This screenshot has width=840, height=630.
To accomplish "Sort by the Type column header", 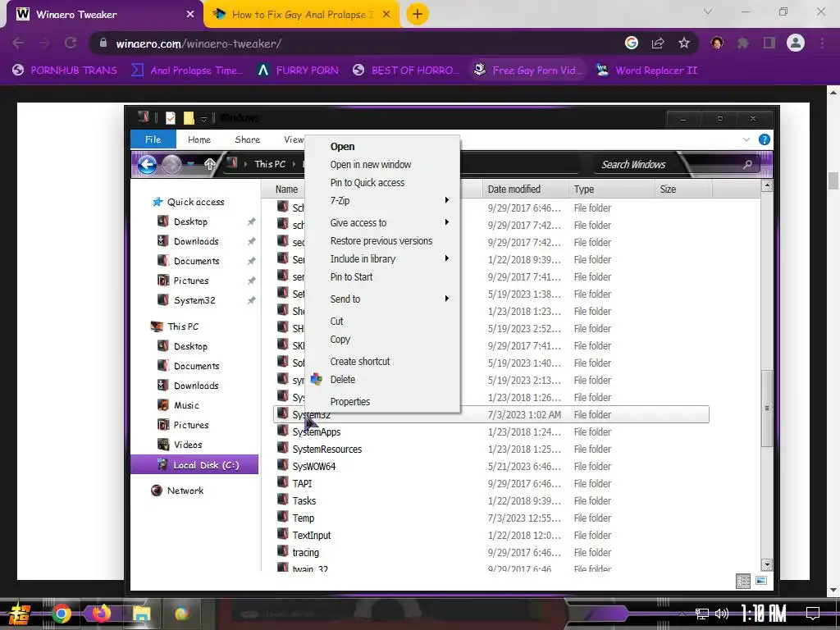I will point(611,189).
